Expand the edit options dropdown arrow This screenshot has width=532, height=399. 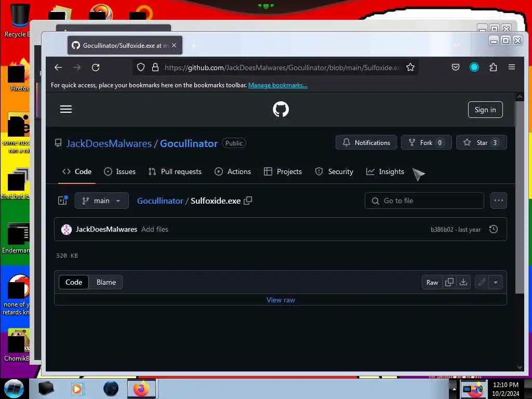(496, 282)
